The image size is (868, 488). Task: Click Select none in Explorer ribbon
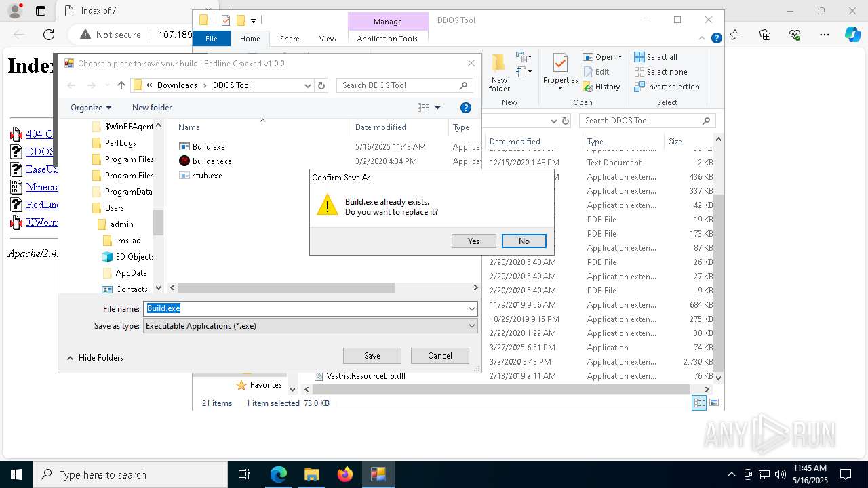pos(660,72)
